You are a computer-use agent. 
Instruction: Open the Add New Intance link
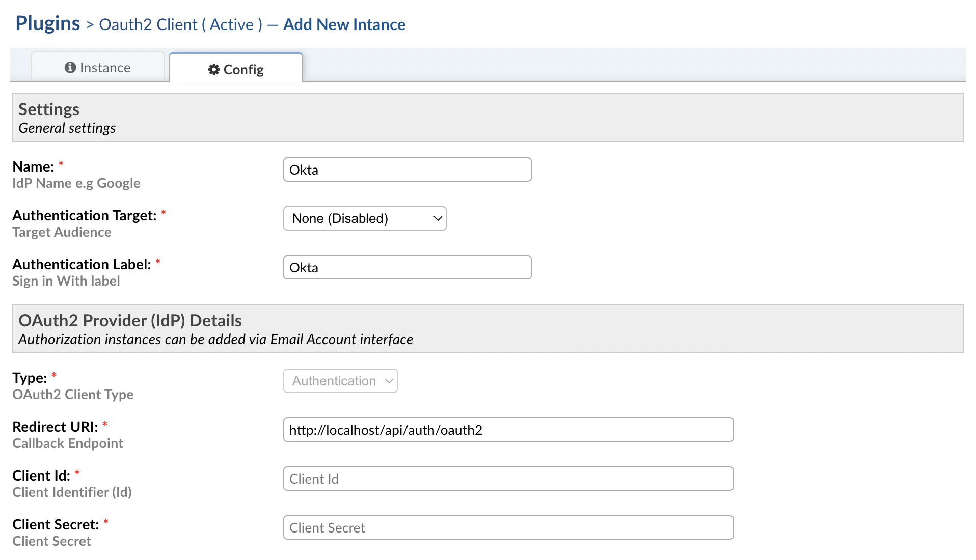[x=344, y=24]
